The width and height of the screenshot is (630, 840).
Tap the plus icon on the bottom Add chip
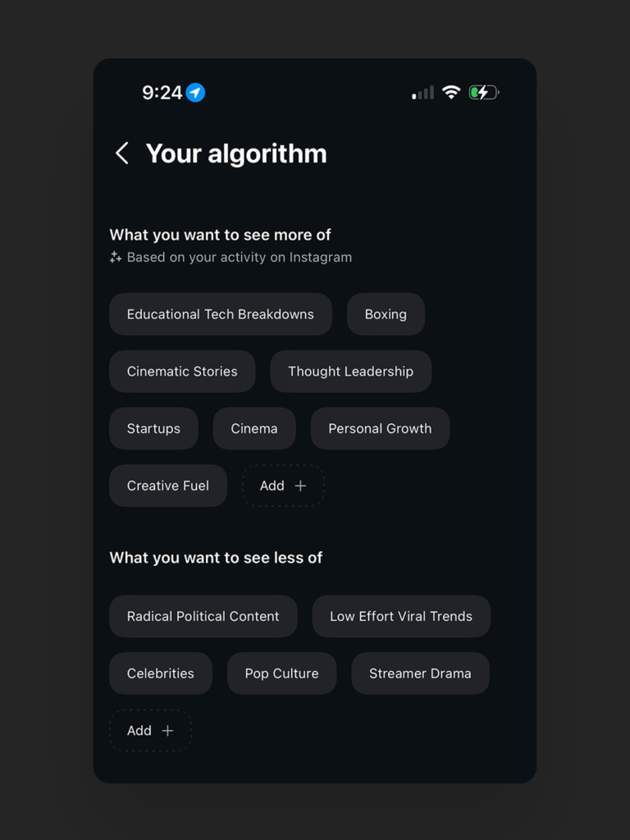168,730
